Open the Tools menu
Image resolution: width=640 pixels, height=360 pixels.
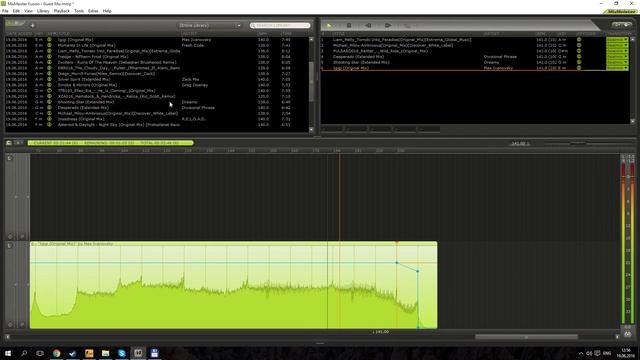click(x=79, y=11)
